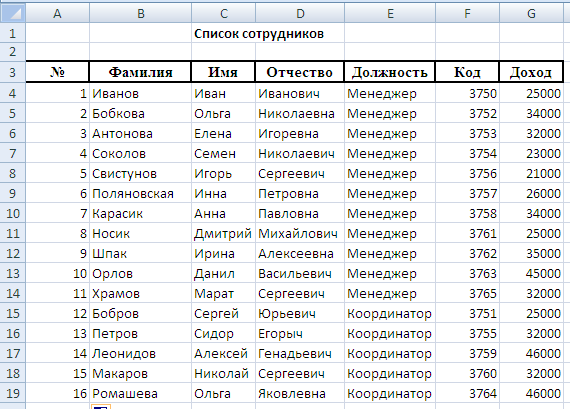Click the 'Фамилия' header cell
Viewport: 570px width, 409px height.
pos(140,72)
